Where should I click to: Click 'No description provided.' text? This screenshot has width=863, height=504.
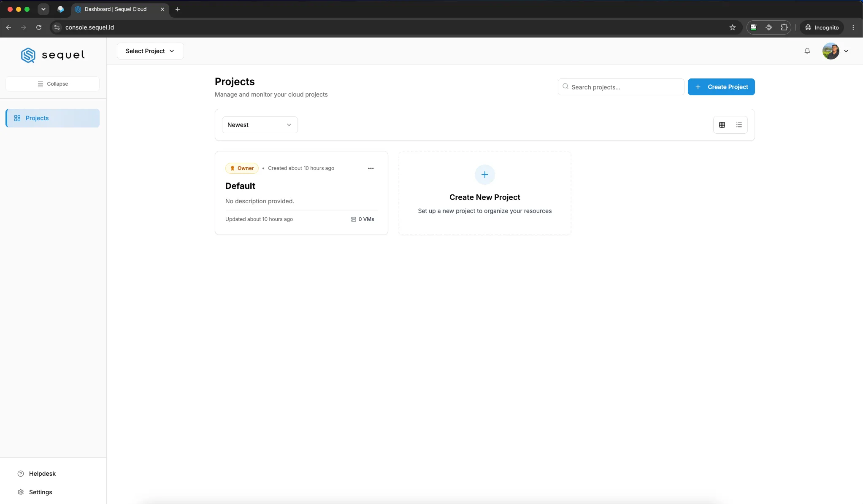(260, 201)
